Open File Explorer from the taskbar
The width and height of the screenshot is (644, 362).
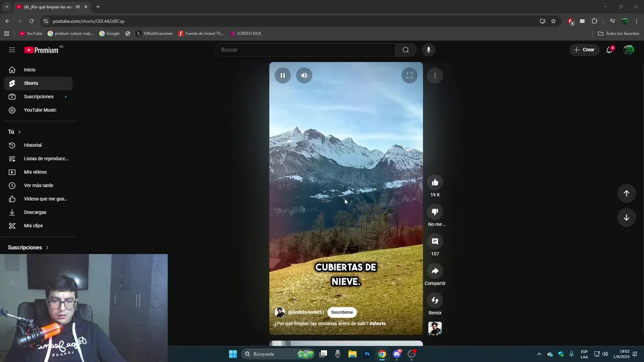pyautogui.click(x=352, y=354)
